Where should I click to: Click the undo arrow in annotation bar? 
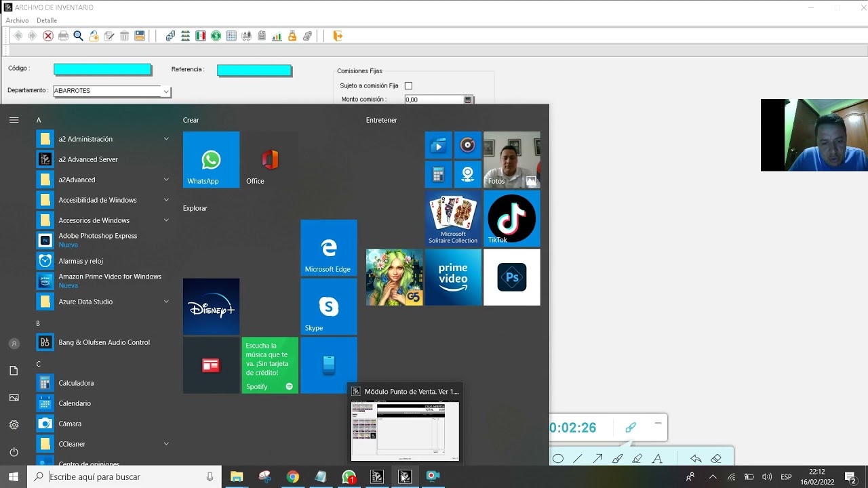click(696, 459)
